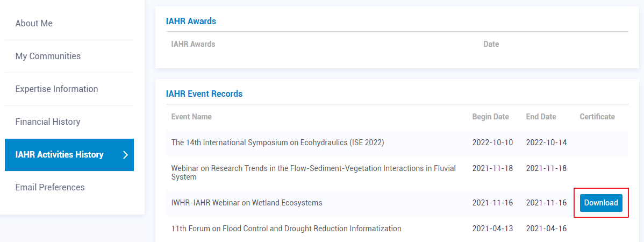Screen dimensions: 644x242
Task: Click the Begin Date column header
Action: click(x=490, y=117)
